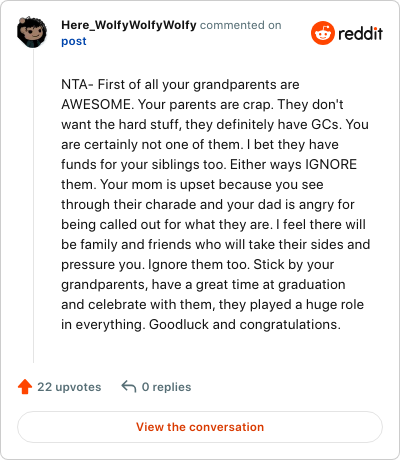Click the "Goodluck and congratulations" closing sentence

pyautogui.click(x=245, y=325)
